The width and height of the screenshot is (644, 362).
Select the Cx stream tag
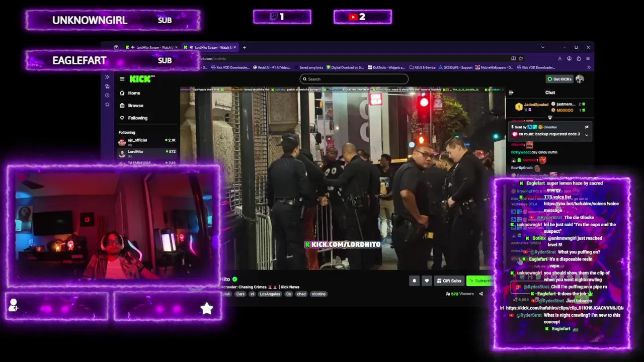point(288,294)
